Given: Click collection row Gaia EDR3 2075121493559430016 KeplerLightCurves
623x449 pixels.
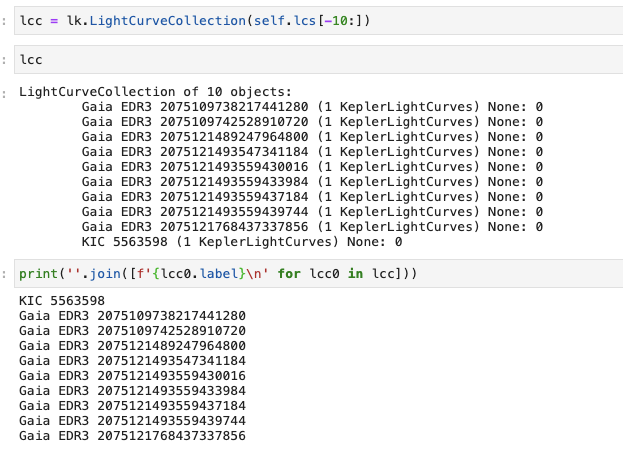Looking at the screenshot, I should coord(312,167).
